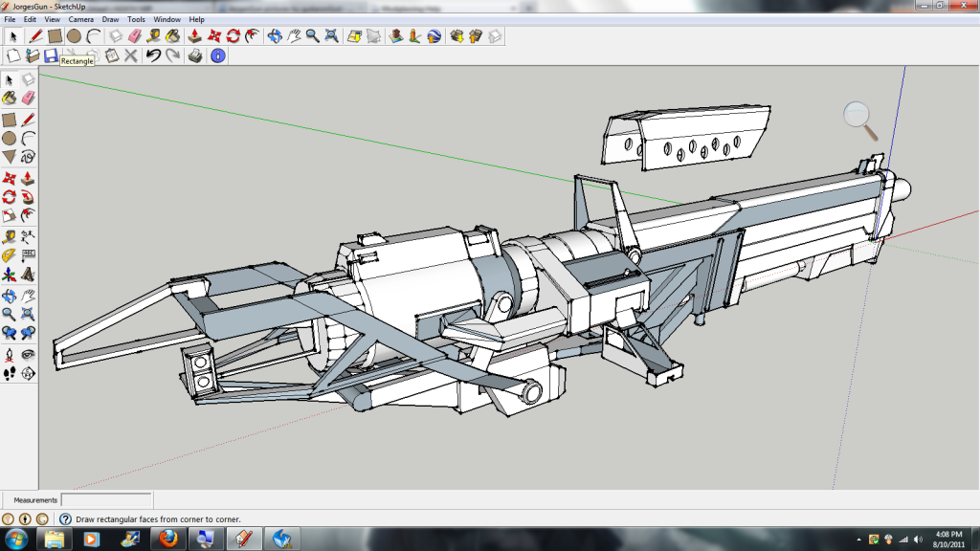Screen dimensions: 980x551
Task: Print the model using printer icon
Action: coord(195,56)
